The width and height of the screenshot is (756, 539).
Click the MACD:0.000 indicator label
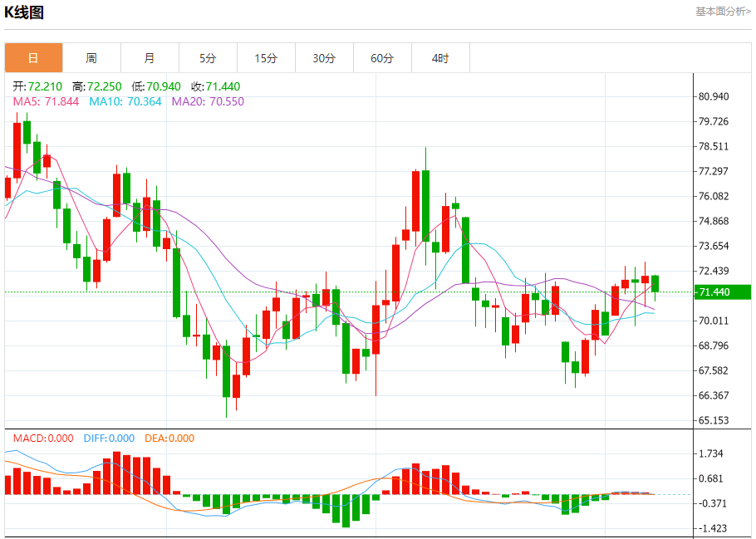tap(43, 439)
